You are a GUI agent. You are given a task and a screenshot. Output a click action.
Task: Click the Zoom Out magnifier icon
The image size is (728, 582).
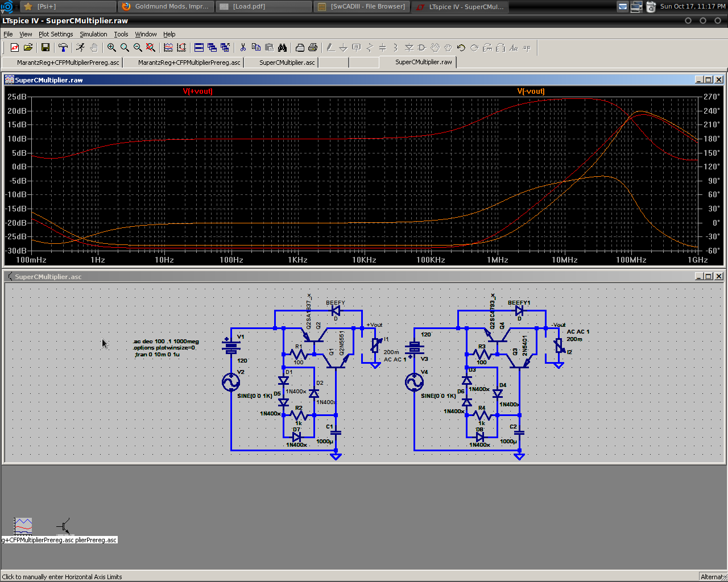tap(138, 48)
